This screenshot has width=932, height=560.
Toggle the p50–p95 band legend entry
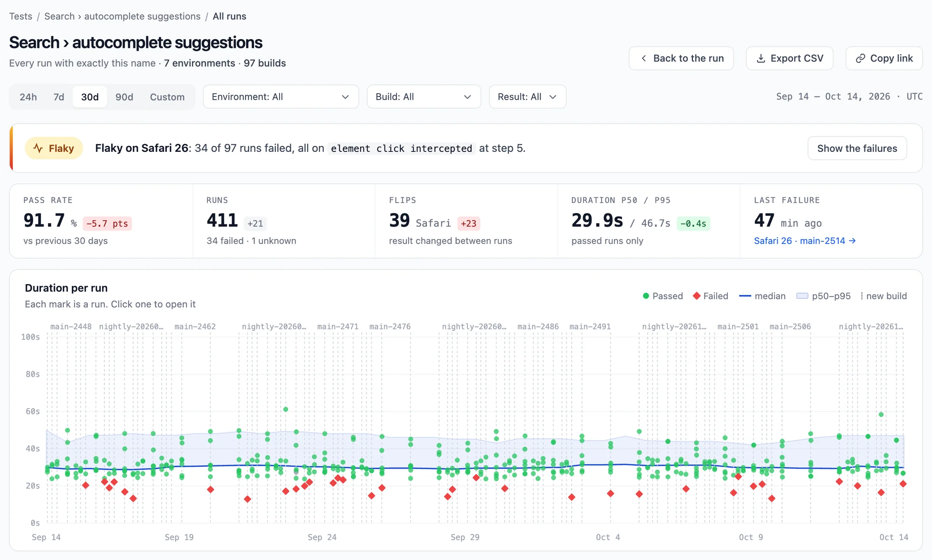pos(823,296)
